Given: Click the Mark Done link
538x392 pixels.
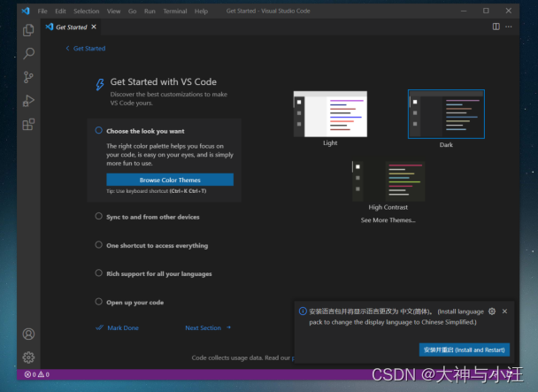Looking at the screenshot, I should tap(118, 327).
